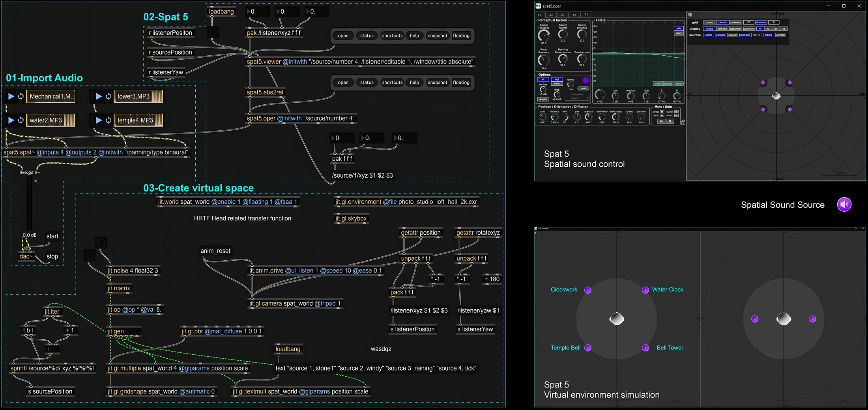Select the Bell Tower source dot
868x410 pixels.
[x=645, y=348]
